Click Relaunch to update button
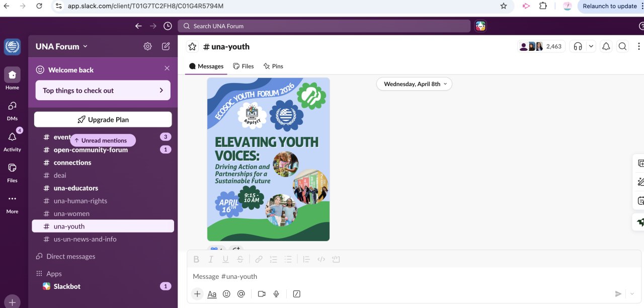The width and height of the screenshot is (644, 308). pos(609,6)
